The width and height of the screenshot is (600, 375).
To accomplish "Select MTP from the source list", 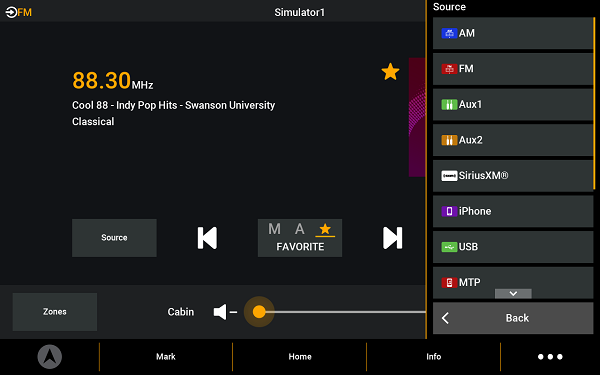I will [x=513, y=282].
